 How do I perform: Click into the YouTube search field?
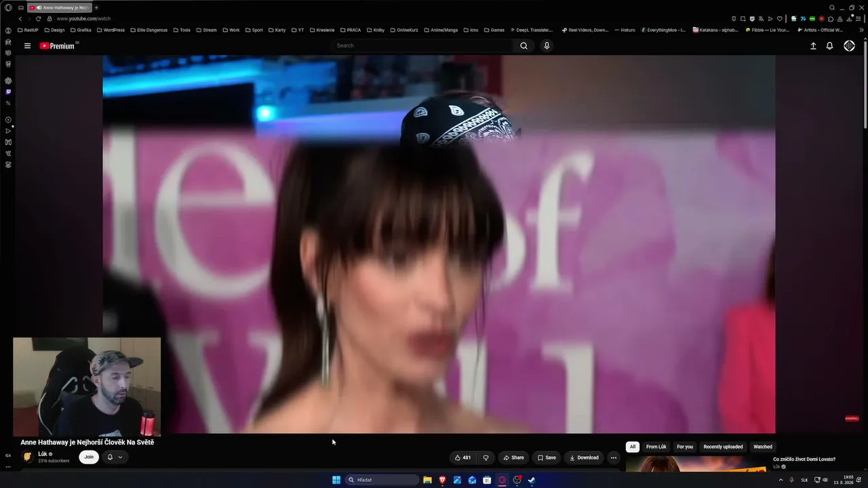(422, 45)
